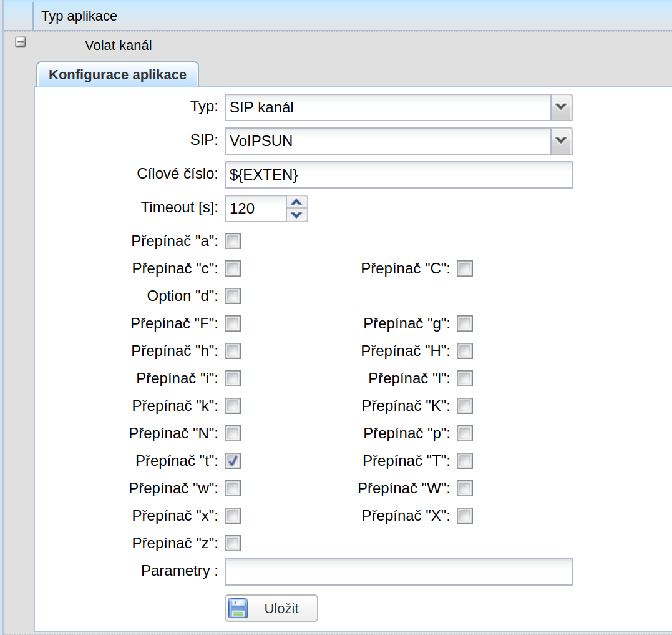Save configuration with Uložit button

click(271, 608)
